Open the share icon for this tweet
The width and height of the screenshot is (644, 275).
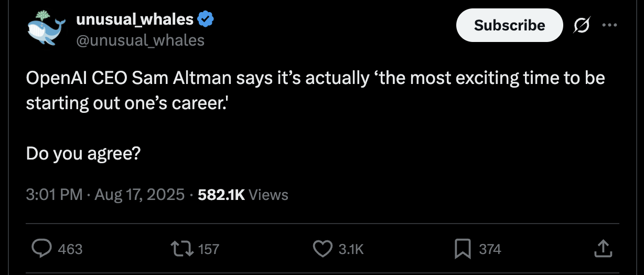click(603, 248)
